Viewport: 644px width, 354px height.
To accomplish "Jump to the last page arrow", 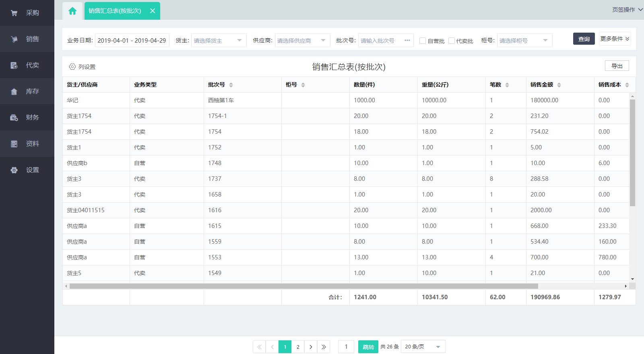I will coord(324,347).
